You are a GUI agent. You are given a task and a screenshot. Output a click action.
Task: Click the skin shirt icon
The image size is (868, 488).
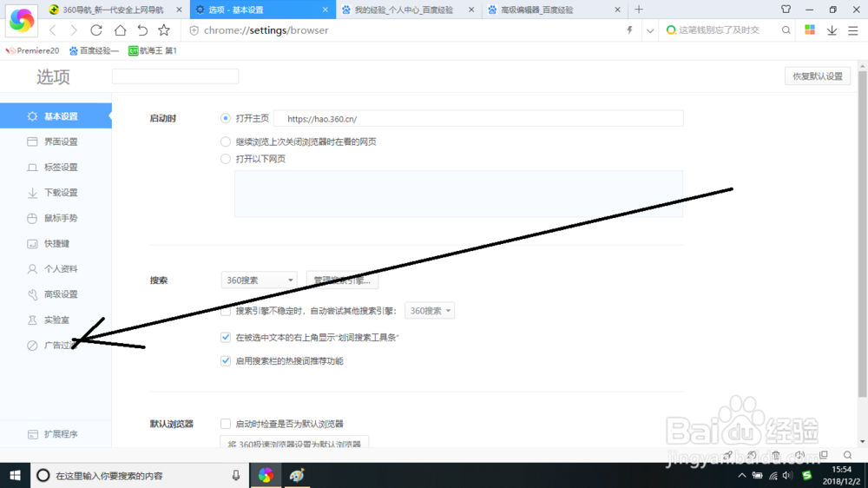[786, 10]
